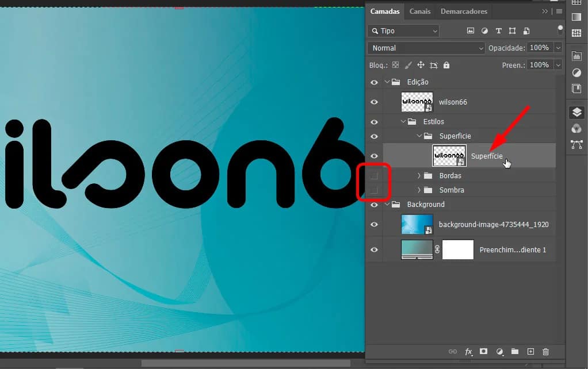Click the Superficie layer thumbnail
This screenshot has width=588, height=369.
tap(449, 156)
